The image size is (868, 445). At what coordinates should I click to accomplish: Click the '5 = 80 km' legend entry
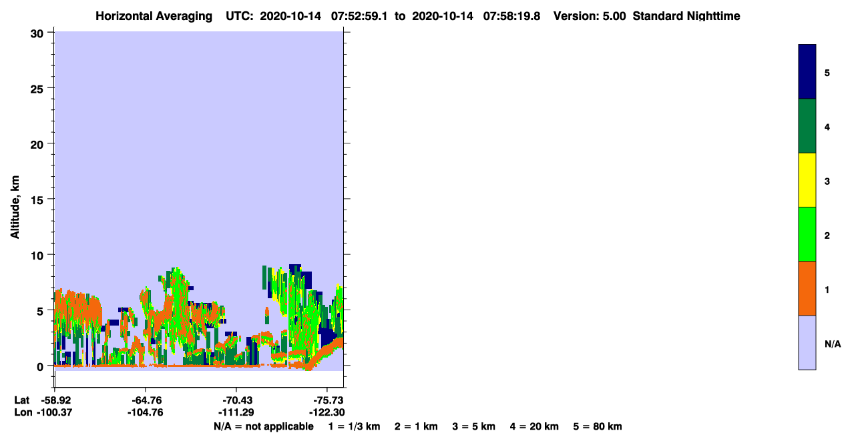[x=598, y=426]
